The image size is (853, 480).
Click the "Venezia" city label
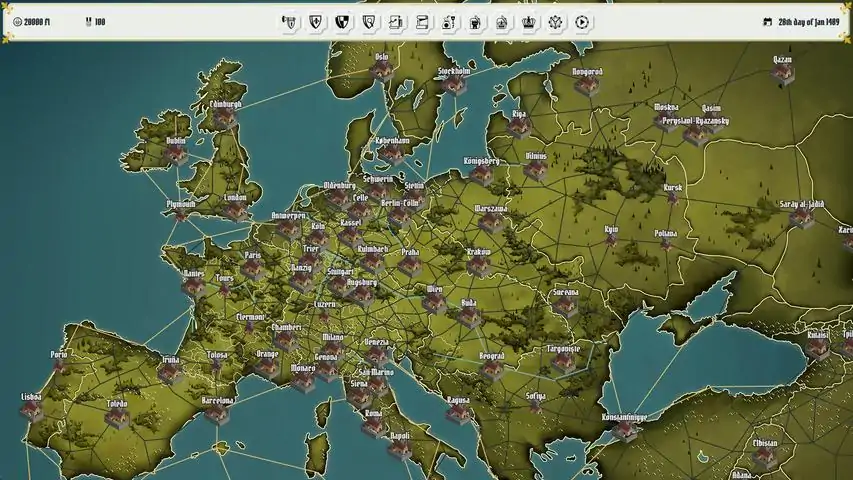(x=376, y=342)
